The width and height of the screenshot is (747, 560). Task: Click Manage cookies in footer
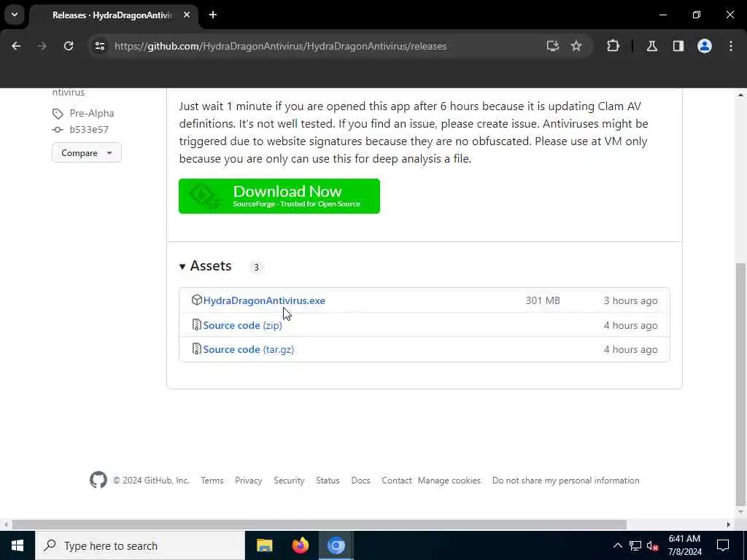point(449,481)
